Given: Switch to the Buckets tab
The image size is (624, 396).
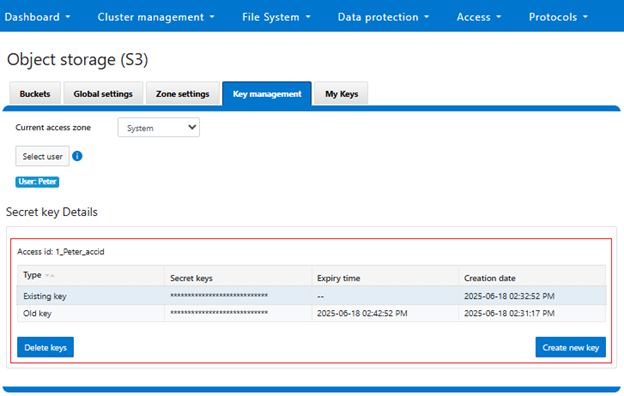Looking at the screenshot, I should (x=35, y=94).
